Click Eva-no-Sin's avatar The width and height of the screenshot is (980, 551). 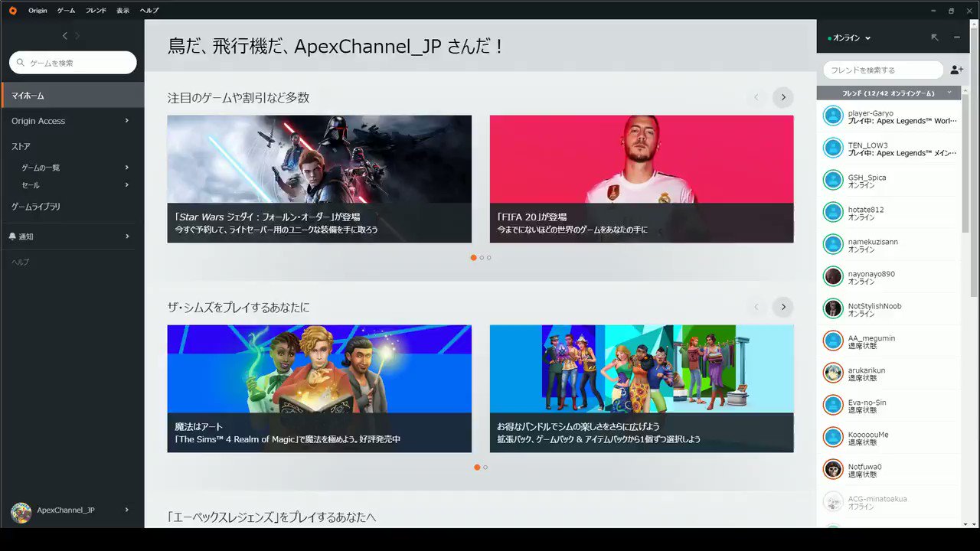pos(833,406)
